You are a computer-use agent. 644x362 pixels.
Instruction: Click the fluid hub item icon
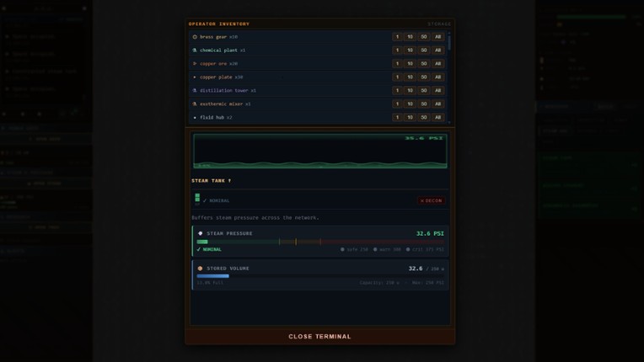195,118
